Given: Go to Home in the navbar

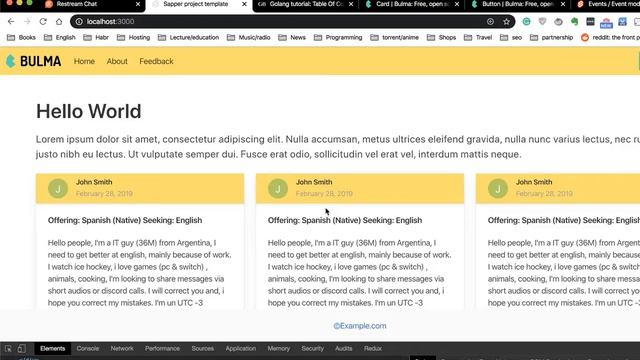Looking at the screenshot, I should (x=84, y=61).
